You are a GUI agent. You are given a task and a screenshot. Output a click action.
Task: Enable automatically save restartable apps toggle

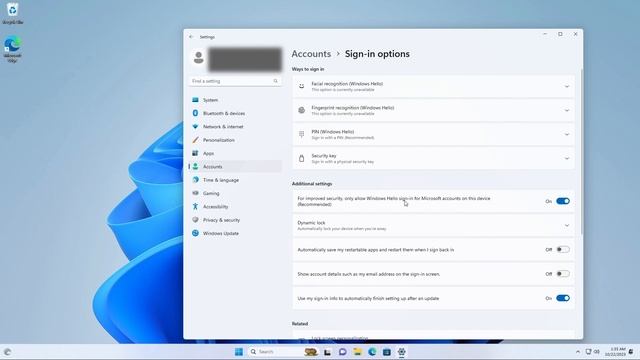click(563, 249)
